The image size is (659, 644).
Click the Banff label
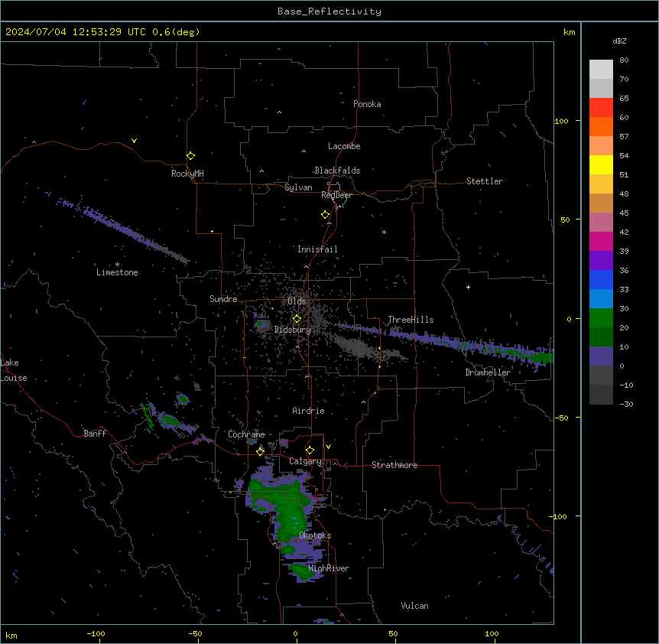point(95,434)
